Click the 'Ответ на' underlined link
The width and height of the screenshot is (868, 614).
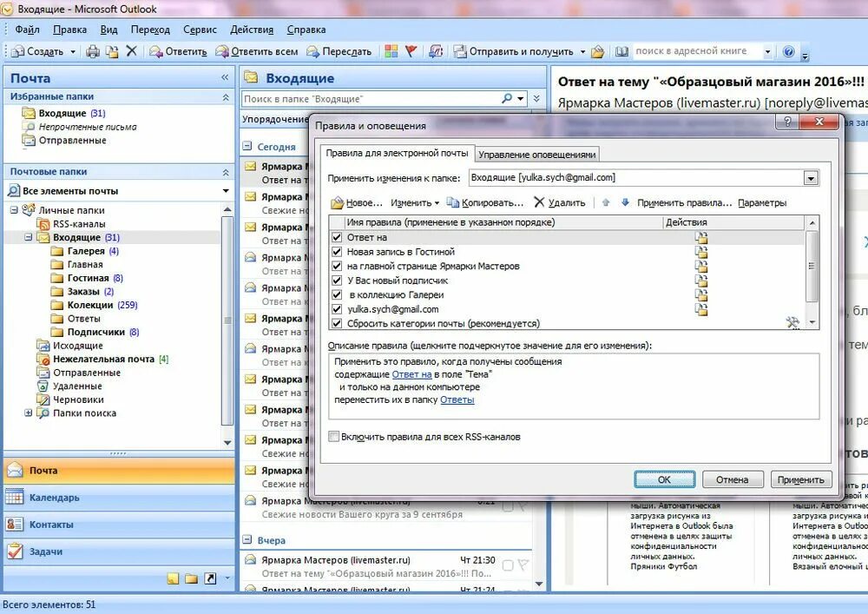coord(411,374)
